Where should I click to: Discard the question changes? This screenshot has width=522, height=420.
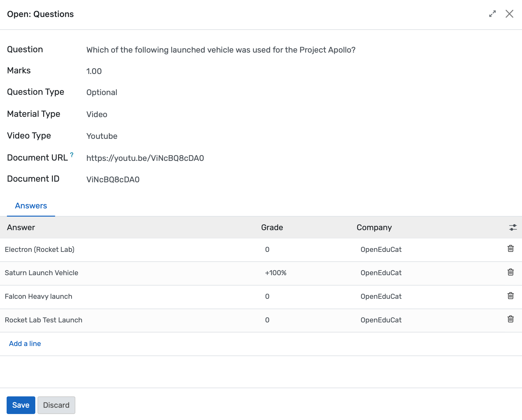tap(56, 405)
